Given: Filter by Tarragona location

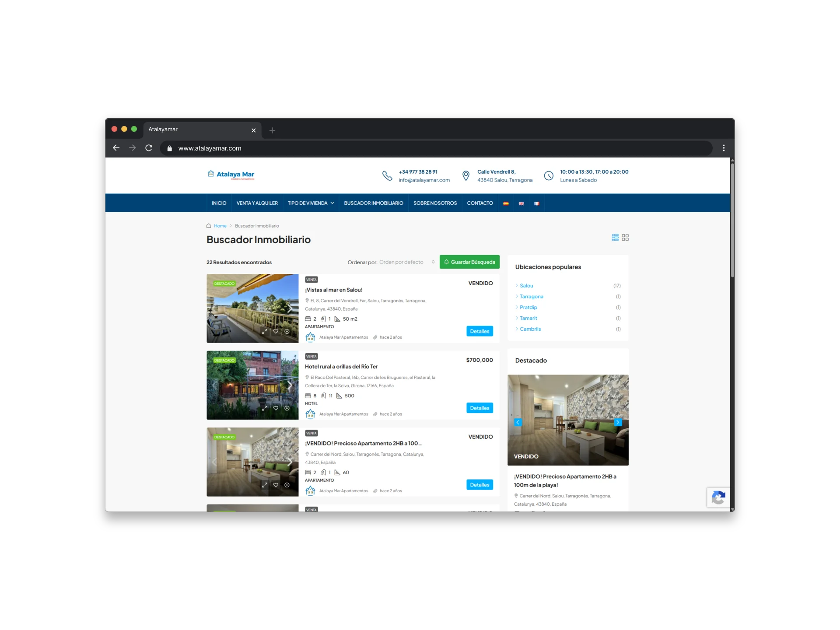Looking at the screenshot, I should [x=532, y=297].
